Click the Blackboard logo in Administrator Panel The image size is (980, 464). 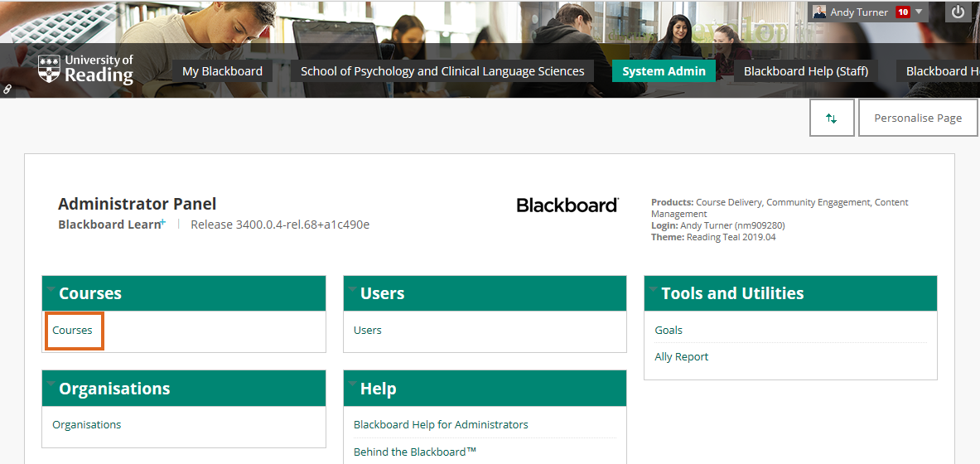(567, 205)
